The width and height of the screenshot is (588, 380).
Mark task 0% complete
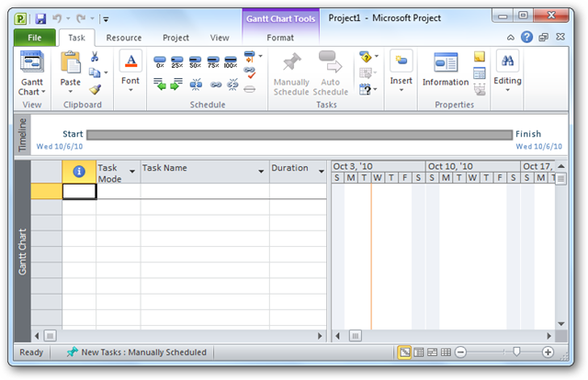tap(160, 61)
